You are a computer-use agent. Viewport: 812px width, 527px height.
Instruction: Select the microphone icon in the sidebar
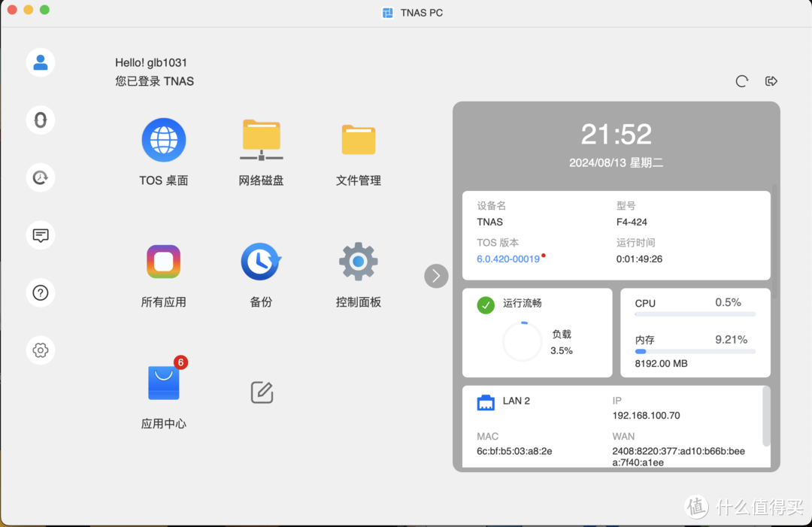click(x=40, y=120)
